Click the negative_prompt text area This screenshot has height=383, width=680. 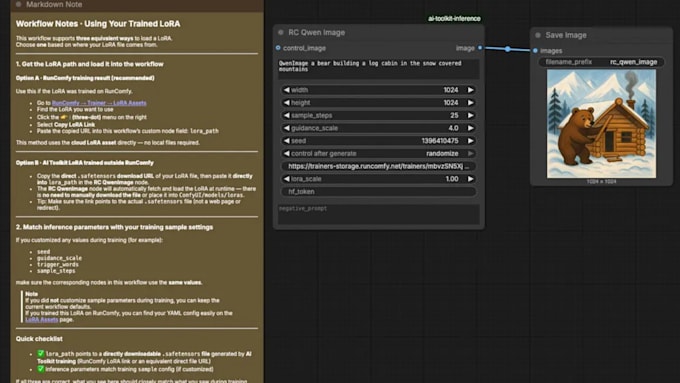379,214
